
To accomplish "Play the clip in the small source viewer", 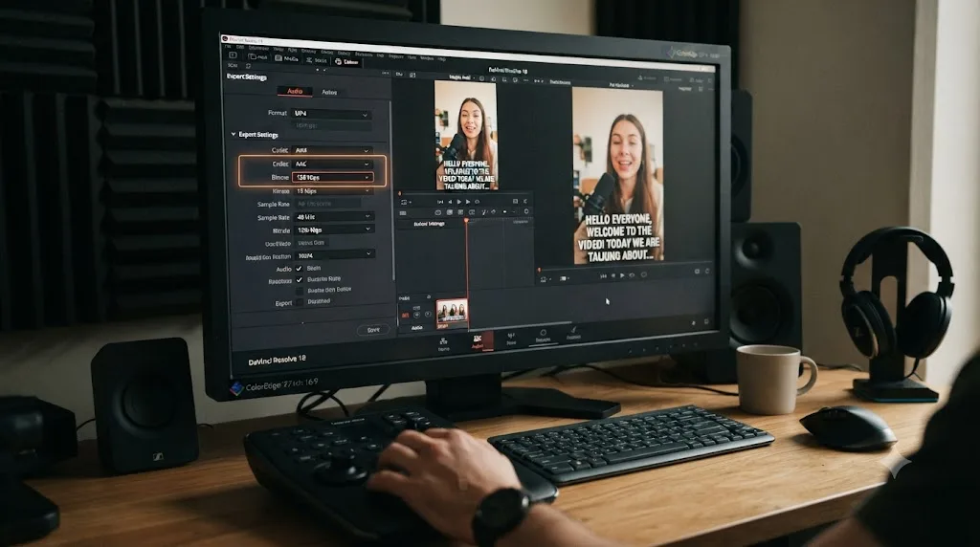I will tap(458, 202).
